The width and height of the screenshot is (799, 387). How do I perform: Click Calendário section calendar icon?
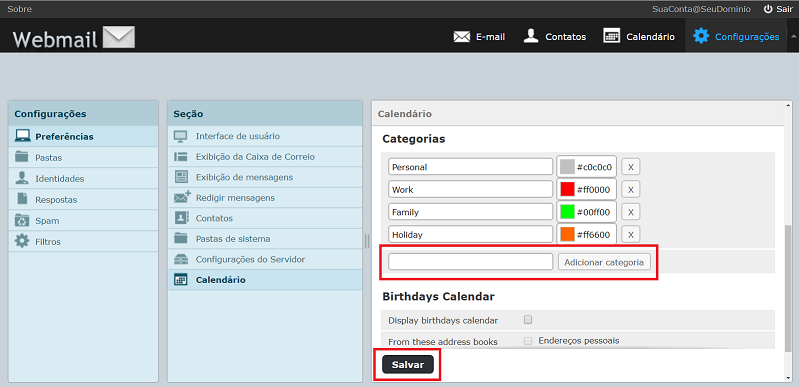181,279
